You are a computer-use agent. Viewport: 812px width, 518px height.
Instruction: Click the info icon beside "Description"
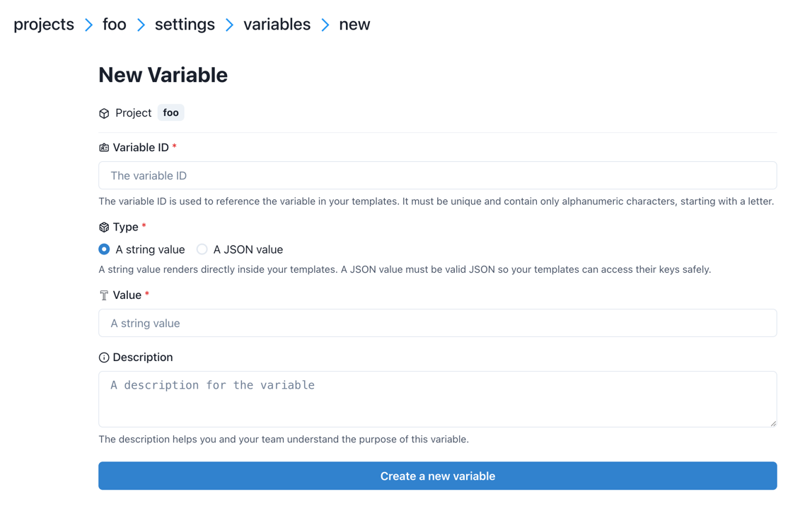pyautogui.click(x=103, y=357)
